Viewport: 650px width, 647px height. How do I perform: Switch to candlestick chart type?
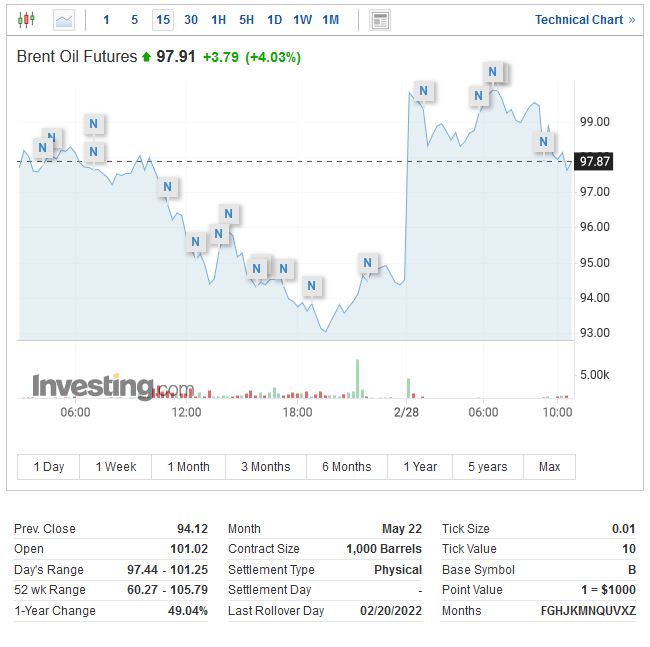26,20
